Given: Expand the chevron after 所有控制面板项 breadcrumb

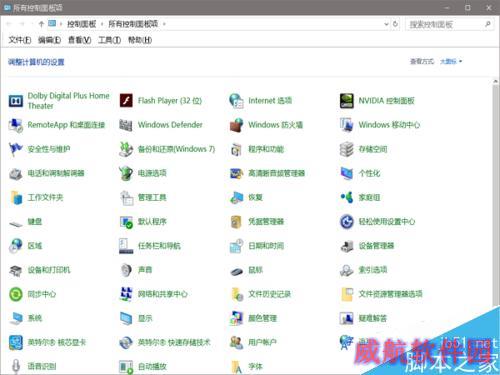Looking at the screenshot, I should (164, 24).
